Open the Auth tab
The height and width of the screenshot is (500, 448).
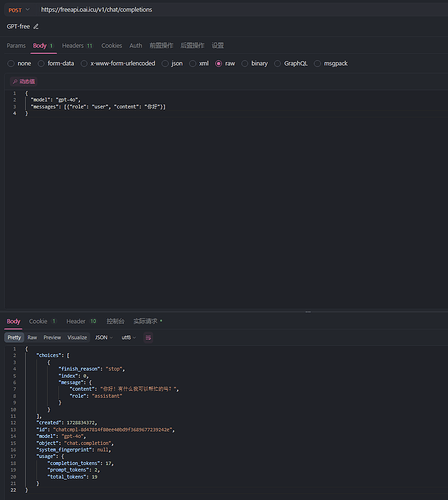click(x=136, y=46)
